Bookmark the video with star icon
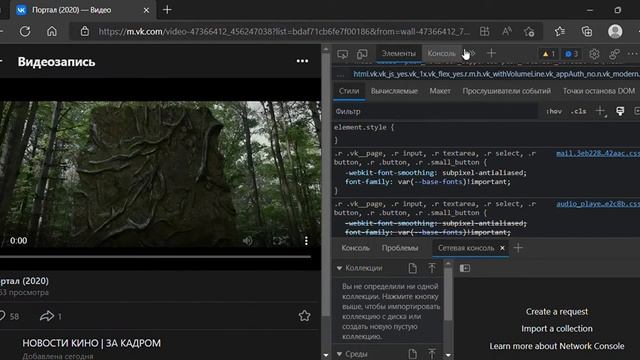The width and height of the screenshot is (640, 360). (x=304, y=316)
